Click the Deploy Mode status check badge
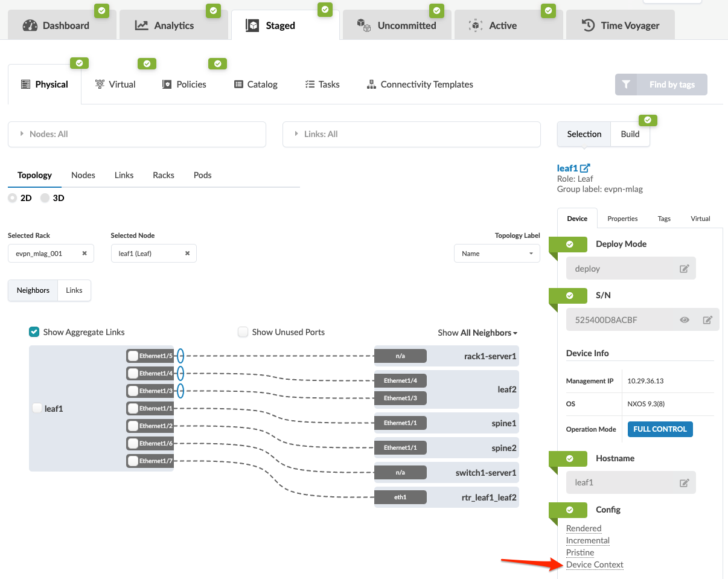 click(569, 244)
